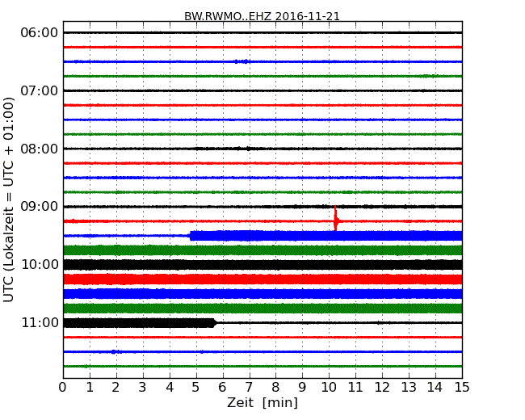Click the x-axis tick label 7
Screen dimensions: 525x420
[249, 387]
